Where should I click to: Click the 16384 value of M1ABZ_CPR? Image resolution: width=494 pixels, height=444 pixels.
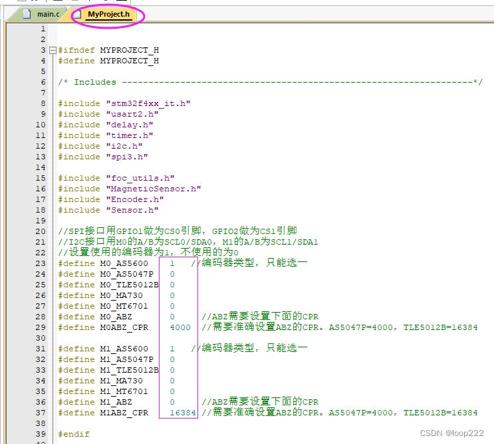[183, 413]
